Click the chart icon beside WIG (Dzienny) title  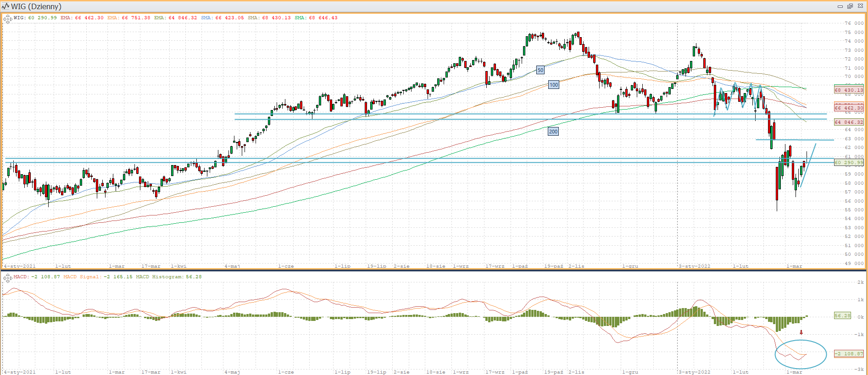click(x=6, y=6)
